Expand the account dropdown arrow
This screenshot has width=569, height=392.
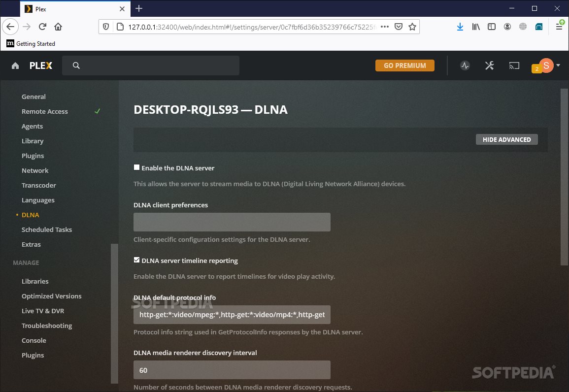[558, 65]
